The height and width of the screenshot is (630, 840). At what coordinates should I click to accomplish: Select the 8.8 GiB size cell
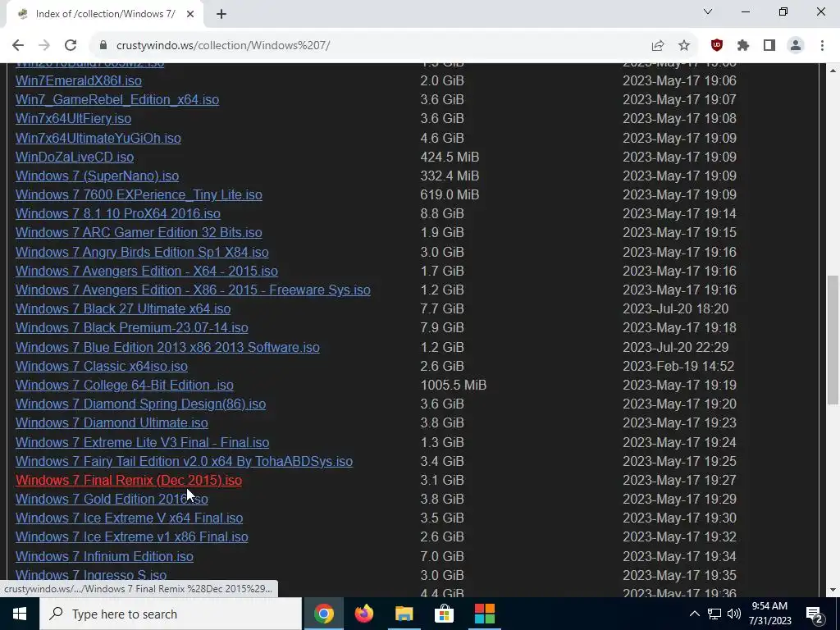pyautogui.click(x=442, y=213)
